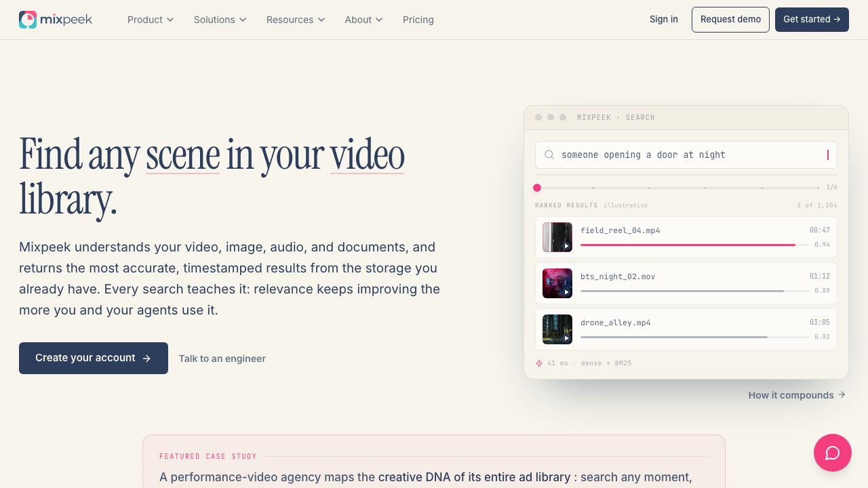Viewport: 868px width, 488px height.
Task: Click the 00:47 timestamp
Action: (820, 230)
